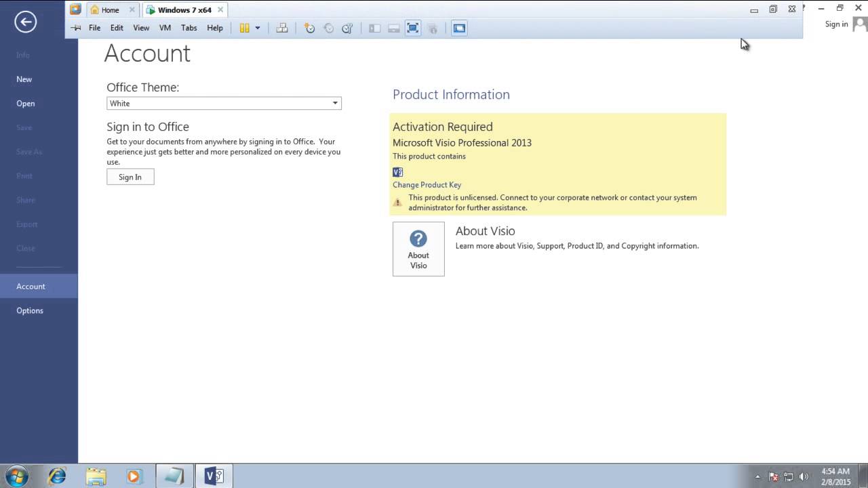Take a VM snapshot using clock-plus icon
868x488 pixels.
click(309, 28)
